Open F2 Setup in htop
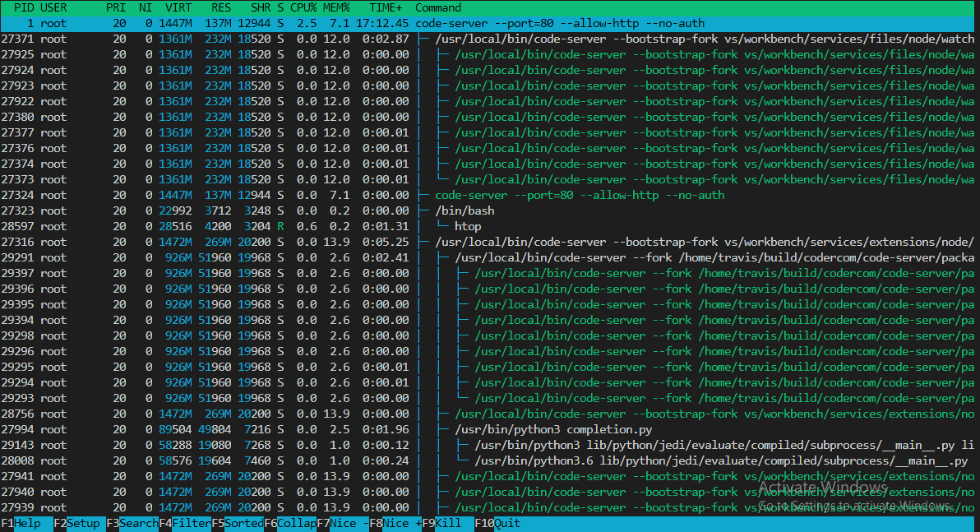Viewport: 980px width, 532px height. pos(76,523)
